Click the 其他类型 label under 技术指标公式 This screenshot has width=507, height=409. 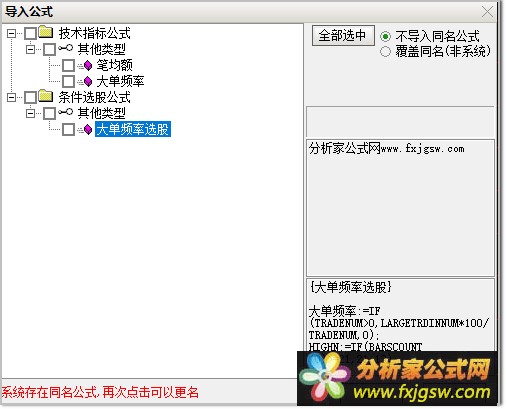tap(101, 49)
